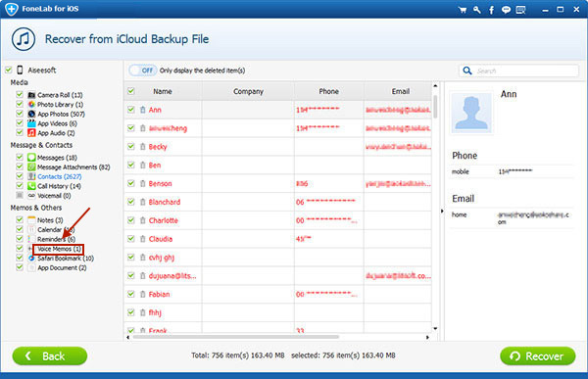The image size is (588, 379).
Task: Click the Contacts category icon
Action: click(x=31, y=176)
